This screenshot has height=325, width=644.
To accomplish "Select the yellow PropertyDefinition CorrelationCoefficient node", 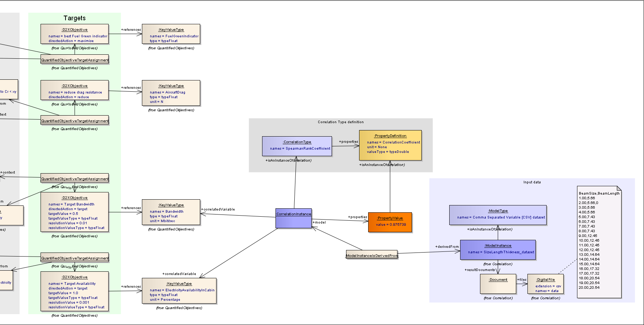I will coord(390,145).
